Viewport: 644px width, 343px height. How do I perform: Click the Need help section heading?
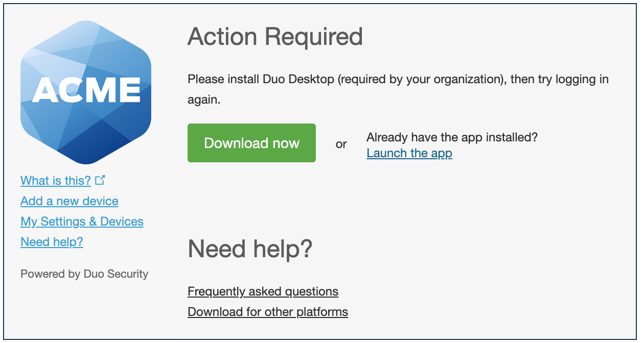click(251, 249)
